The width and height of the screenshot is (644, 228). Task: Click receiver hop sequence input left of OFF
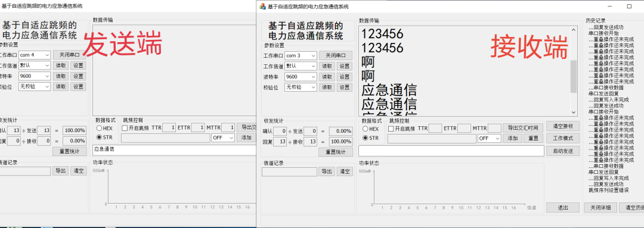point(432,139)
